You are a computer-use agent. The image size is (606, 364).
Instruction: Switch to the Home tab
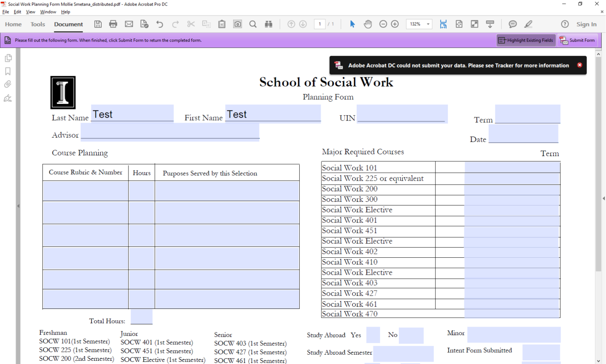pyautogui.click(x=13, y=24)
